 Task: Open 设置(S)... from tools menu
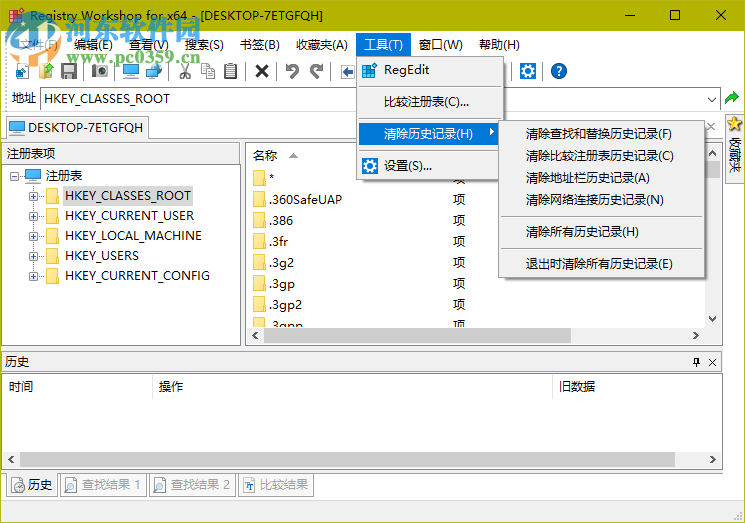pyautogui.click(x=430, y=166)
